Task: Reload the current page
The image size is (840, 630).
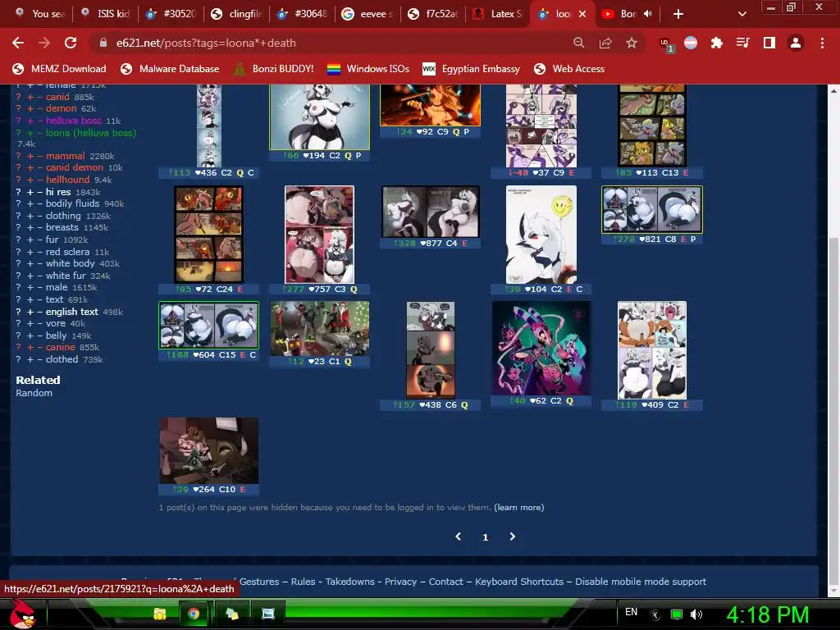Action: pos(71,43)
